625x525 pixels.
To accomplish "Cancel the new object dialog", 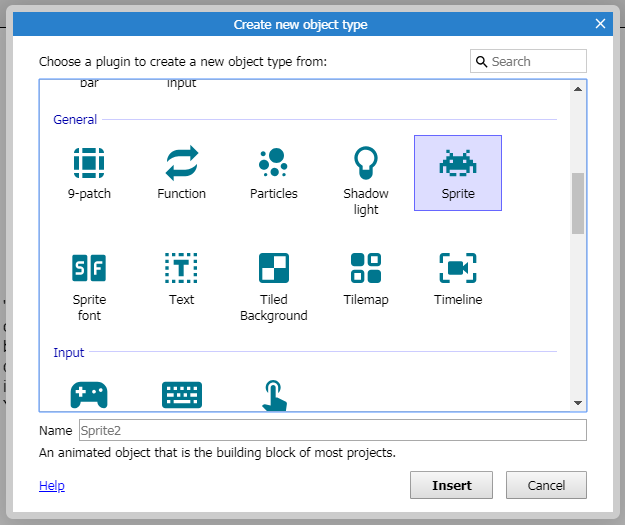I will [545, 485].
